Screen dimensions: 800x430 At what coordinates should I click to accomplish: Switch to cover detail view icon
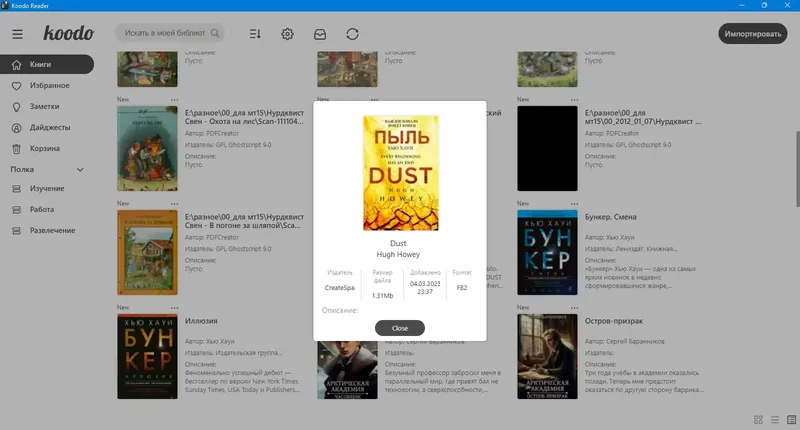click(791, 419)
